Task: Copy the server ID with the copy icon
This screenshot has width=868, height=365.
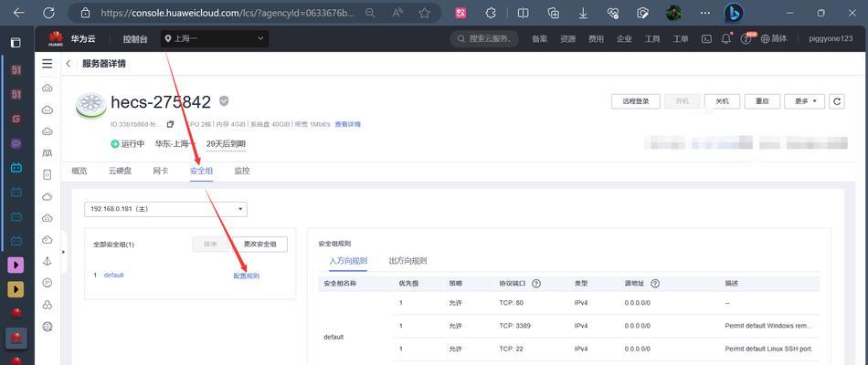Action: pyautogui.click(x=171, y=124)
